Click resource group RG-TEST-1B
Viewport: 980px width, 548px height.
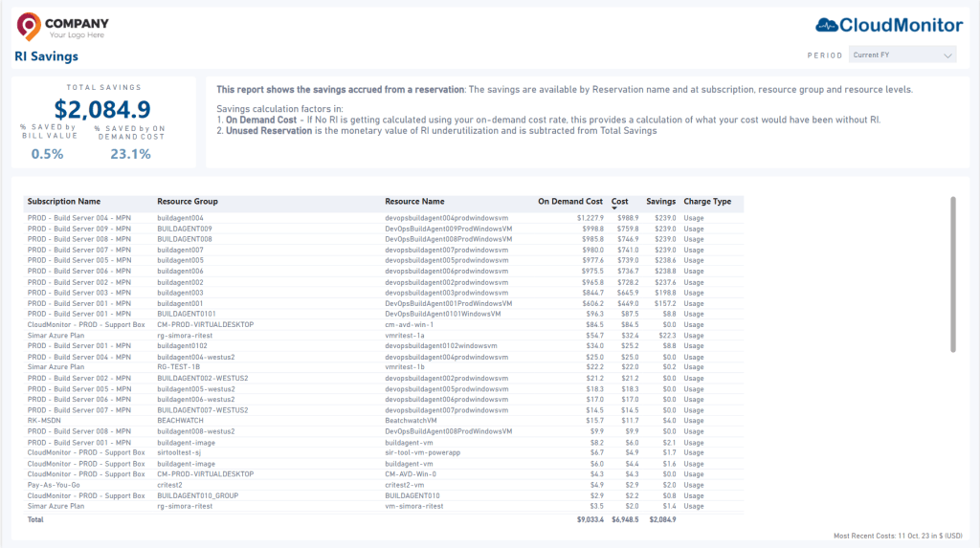[x=178, y=367]
